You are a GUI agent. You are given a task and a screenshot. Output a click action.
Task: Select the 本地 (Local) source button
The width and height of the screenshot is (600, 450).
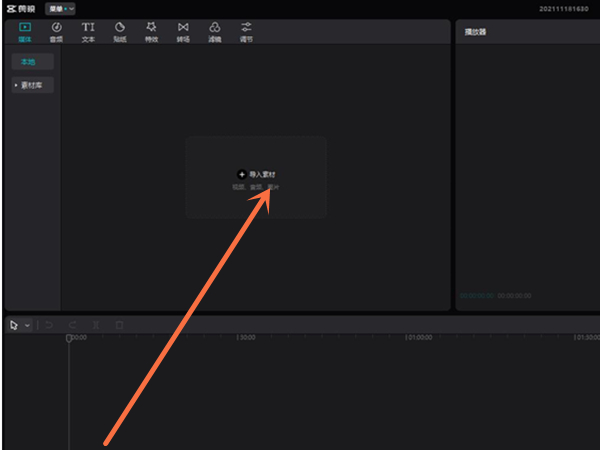coord(33,62)
